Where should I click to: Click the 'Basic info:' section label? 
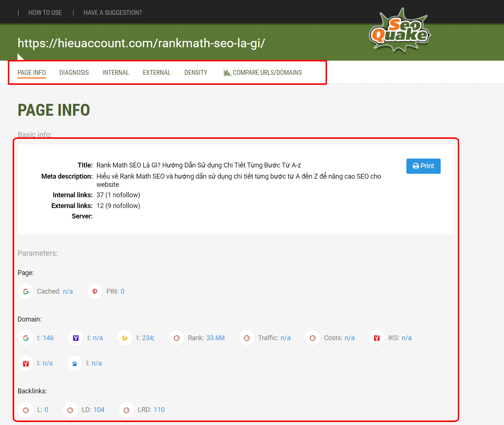pyautogui.click(x=35, y=135)
